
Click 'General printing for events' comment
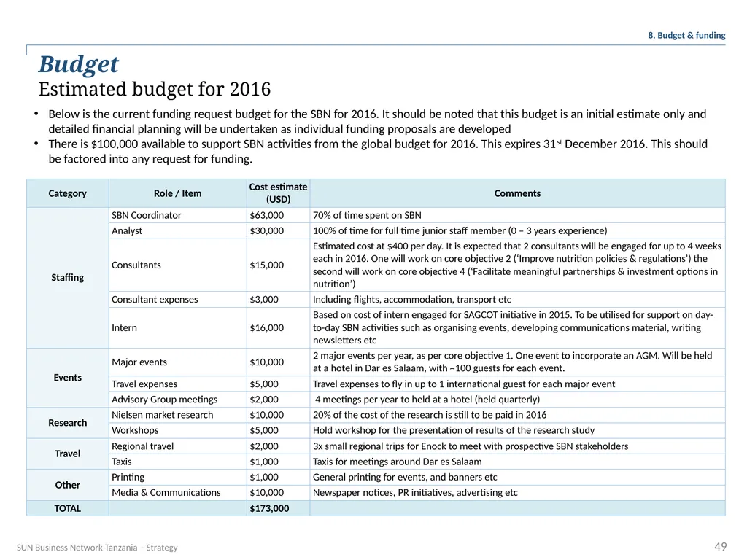coord(517,477)
